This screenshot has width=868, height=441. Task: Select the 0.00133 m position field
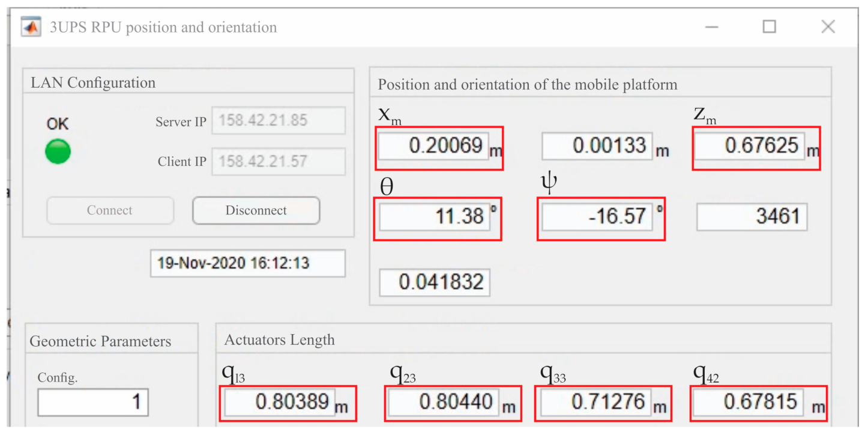tap(597, 146)
